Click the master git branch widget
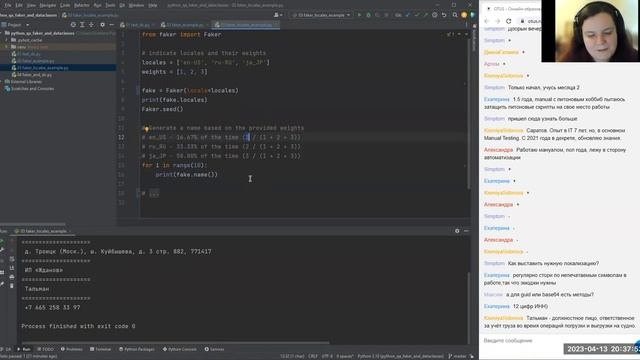 click(x=457, y=356)
